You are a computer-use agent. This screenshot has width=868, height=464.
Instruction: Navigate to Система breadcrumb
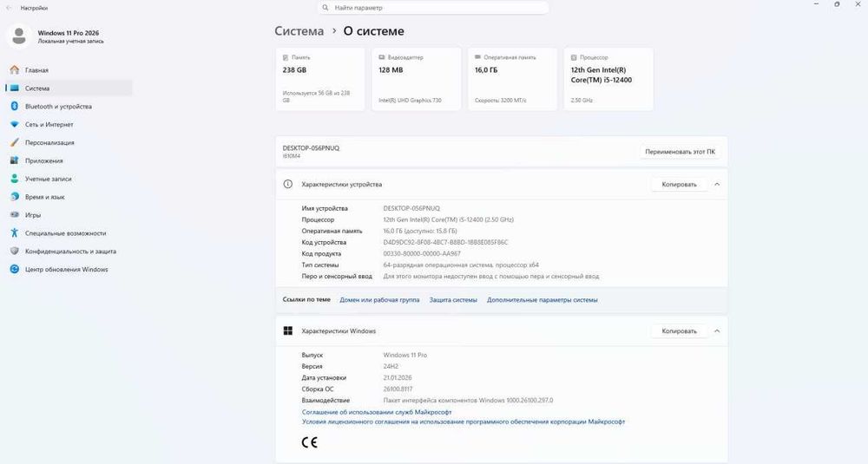click(x=299, y=31)
